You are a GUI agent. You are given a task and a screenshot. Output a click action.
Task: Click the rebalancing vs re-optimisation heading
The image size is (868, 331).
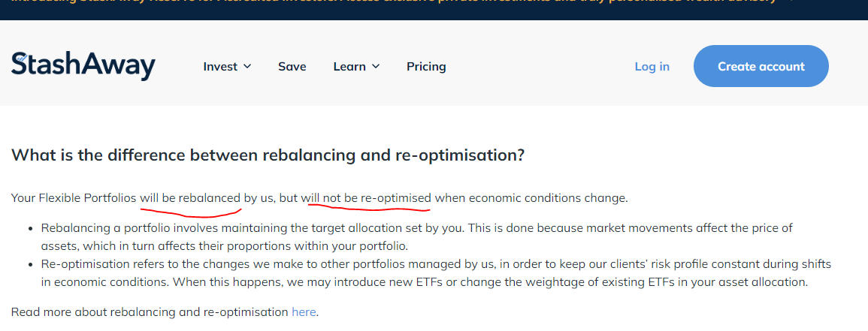point(268,155)
